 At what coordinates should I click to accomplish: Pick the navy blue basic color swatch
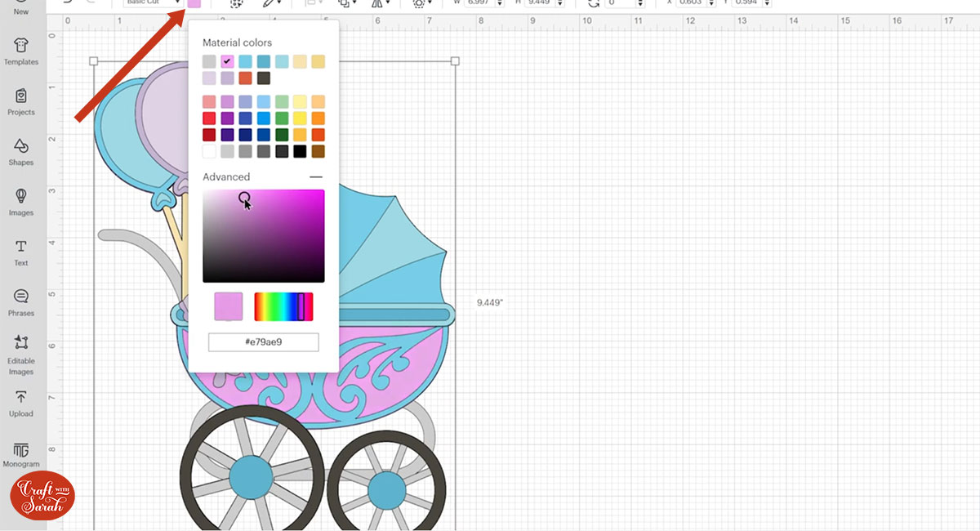245,135
